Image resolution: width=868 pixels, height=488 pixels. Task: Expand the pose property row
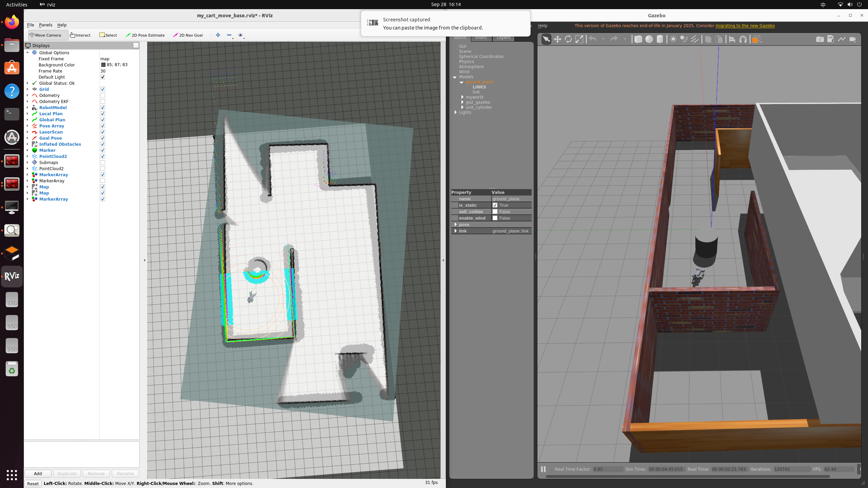[x=456, y=224]
